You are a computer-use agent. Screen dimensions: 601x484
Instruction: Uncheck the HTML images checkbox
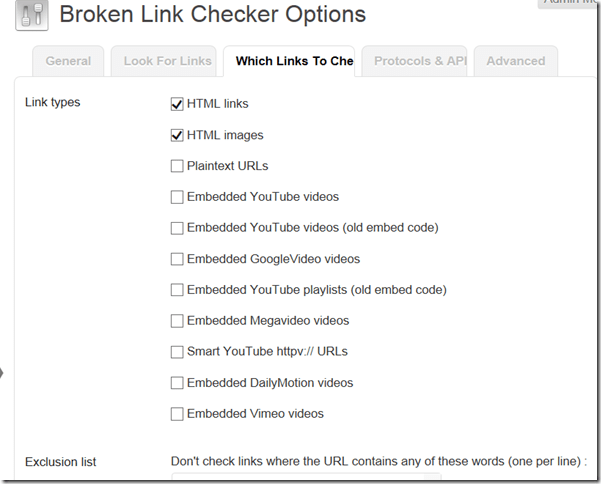[177, 135]
